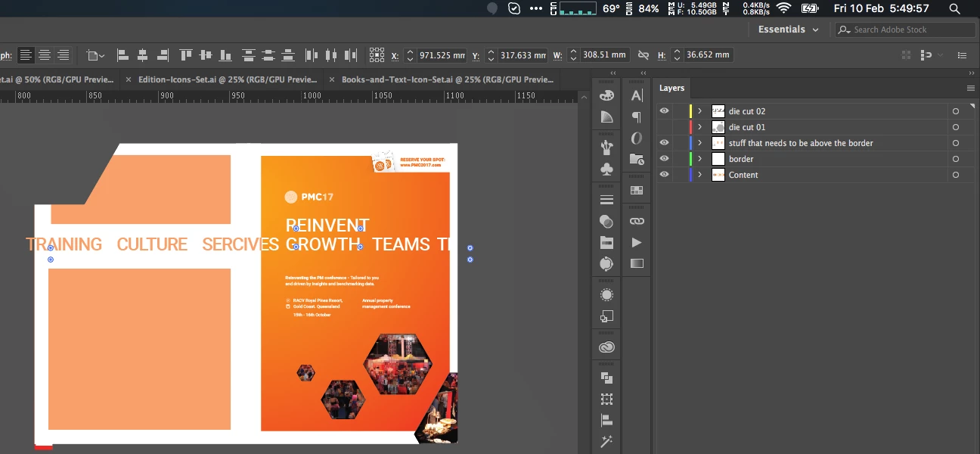Click the Content layer target circle

tap(956, 175)
